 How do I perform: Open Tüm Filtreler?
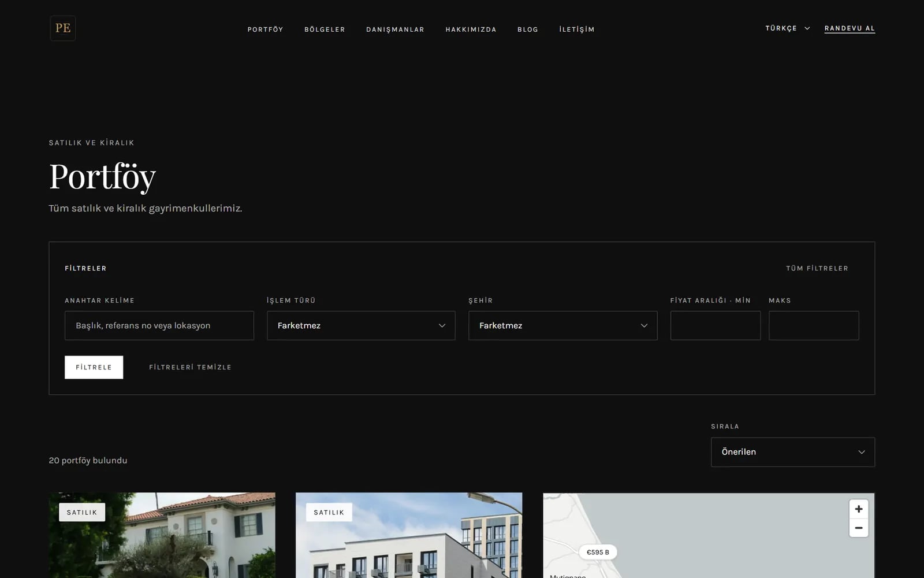pos(817,268)
